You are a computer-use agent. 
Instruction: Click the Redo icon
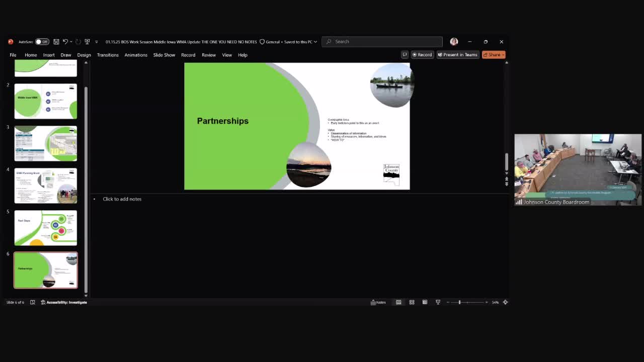click(78, 42)
